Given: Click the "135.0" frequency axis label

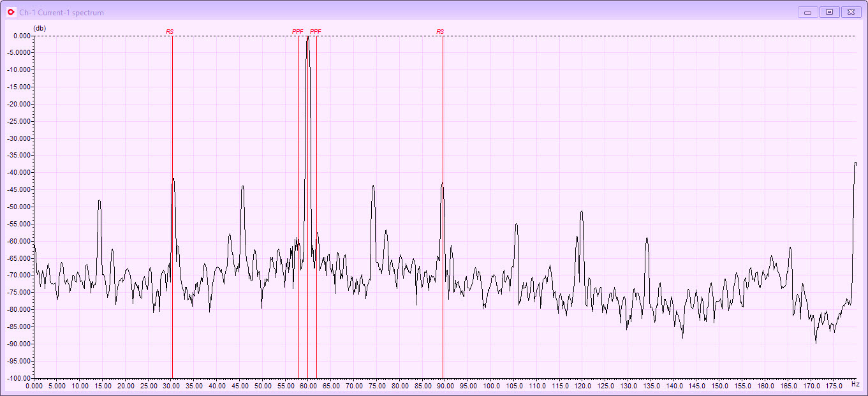Looking at the screenshot, I should click(x=651, y=386).
